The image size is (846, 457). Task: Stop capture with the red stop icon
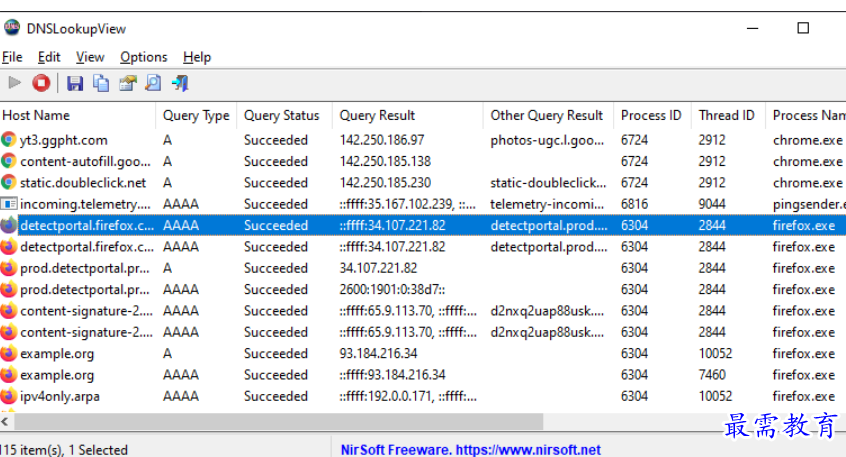tap(41, 83)
